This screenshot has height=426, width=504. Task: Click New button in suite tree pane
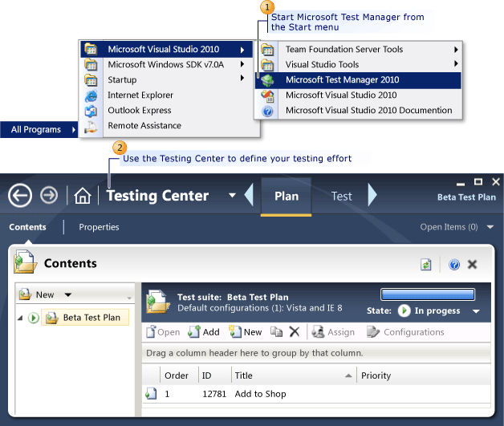tap(37, 294)
